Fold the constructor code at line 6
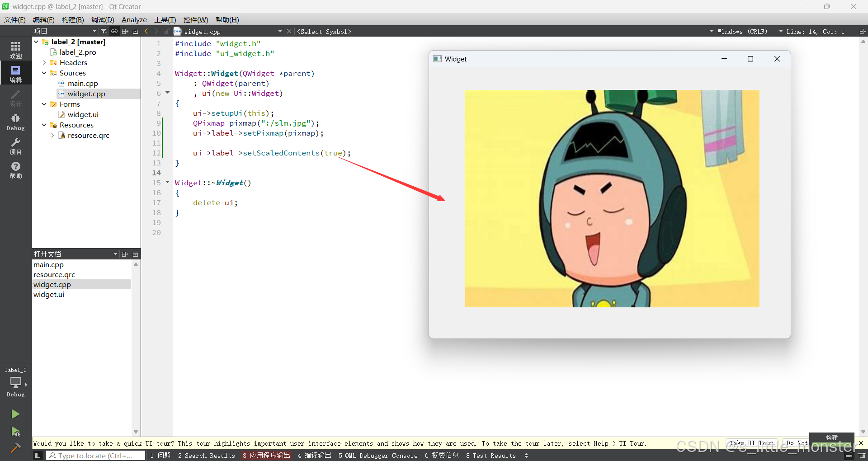 click(167, 93)
